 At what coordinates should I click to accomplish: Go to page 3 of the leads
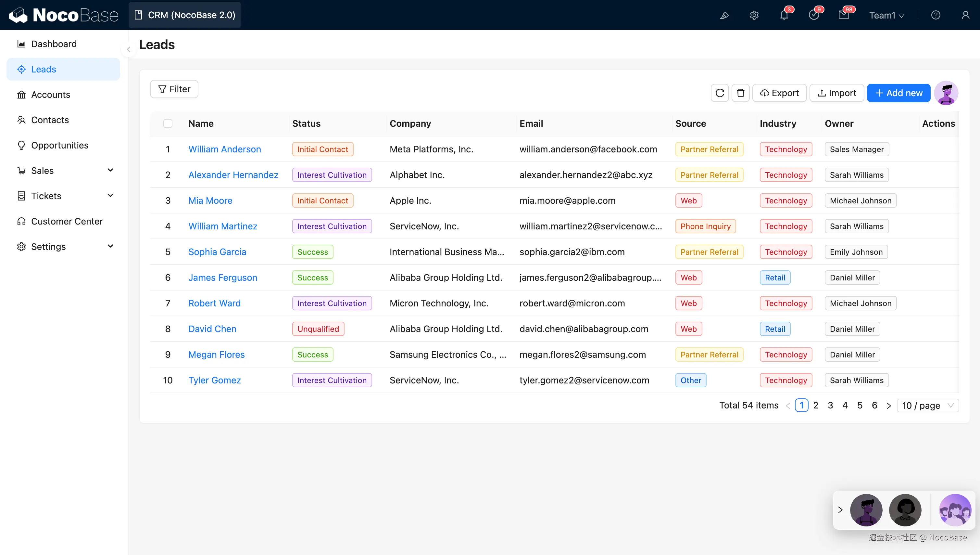830,405
